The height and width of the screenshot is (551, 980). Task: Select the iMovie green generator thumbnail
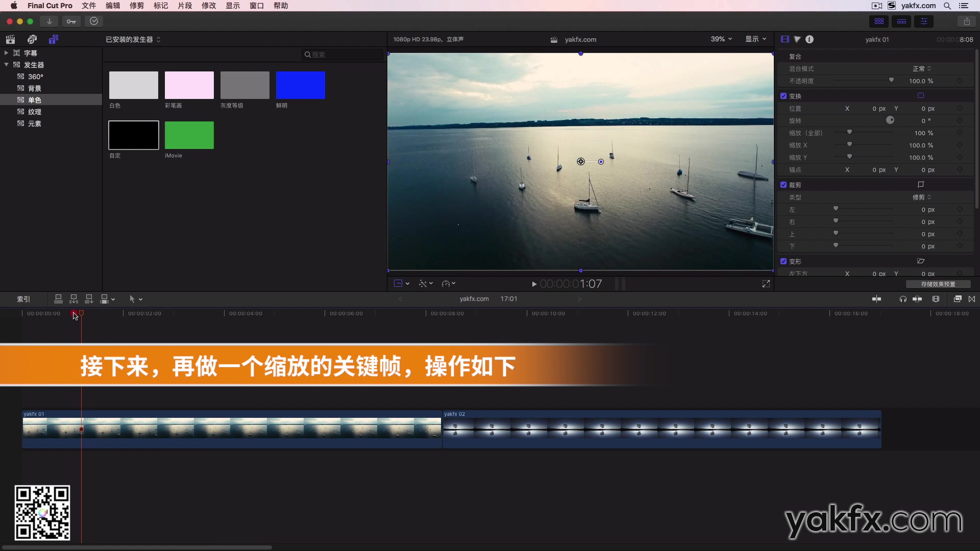pos(189,135)
